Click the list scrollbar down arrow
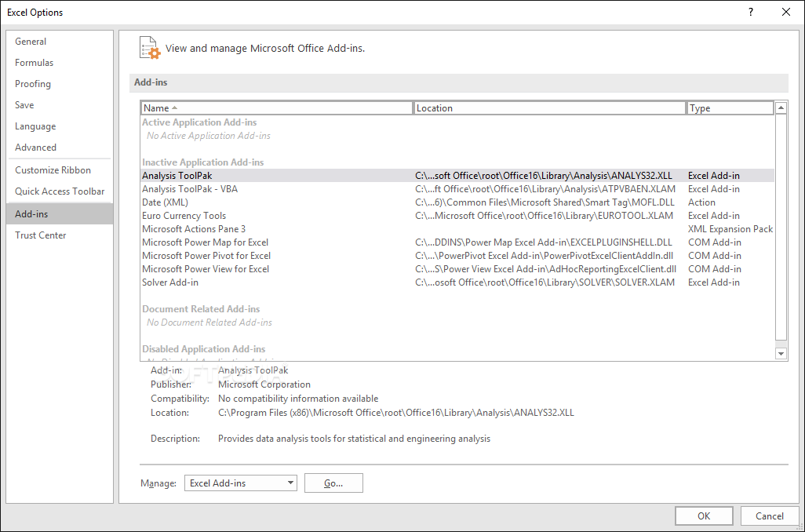 (781, 353)
